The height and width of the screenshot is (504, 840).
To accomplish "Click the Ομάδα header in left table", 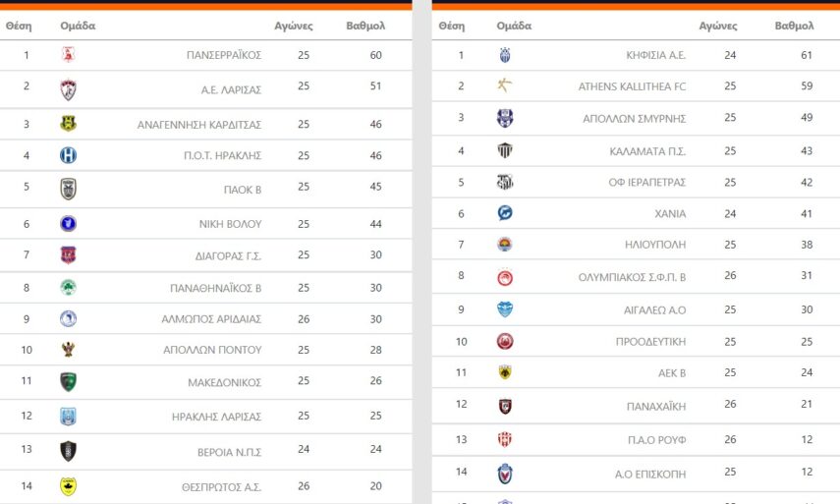I will click(x=78, y=26).
